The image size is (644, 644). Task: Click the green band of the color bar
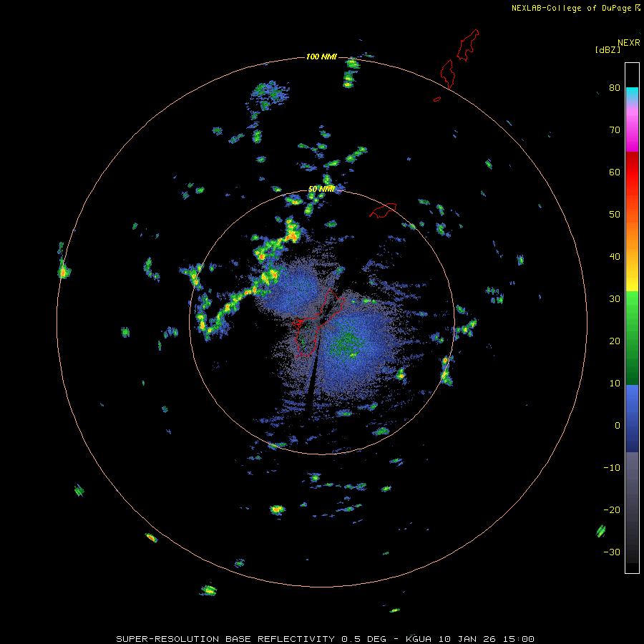[x=632, y=338]
